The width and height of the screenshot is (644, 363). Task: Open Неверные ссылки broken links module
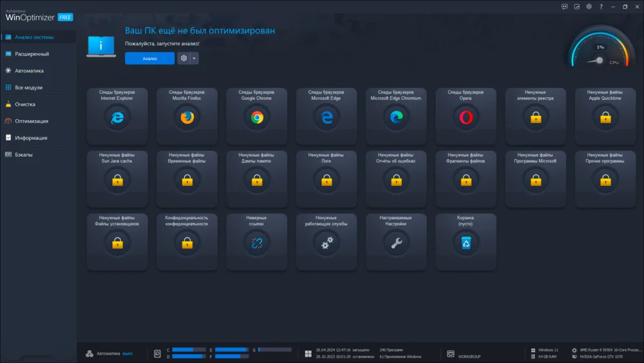click(x=257, y=242)
